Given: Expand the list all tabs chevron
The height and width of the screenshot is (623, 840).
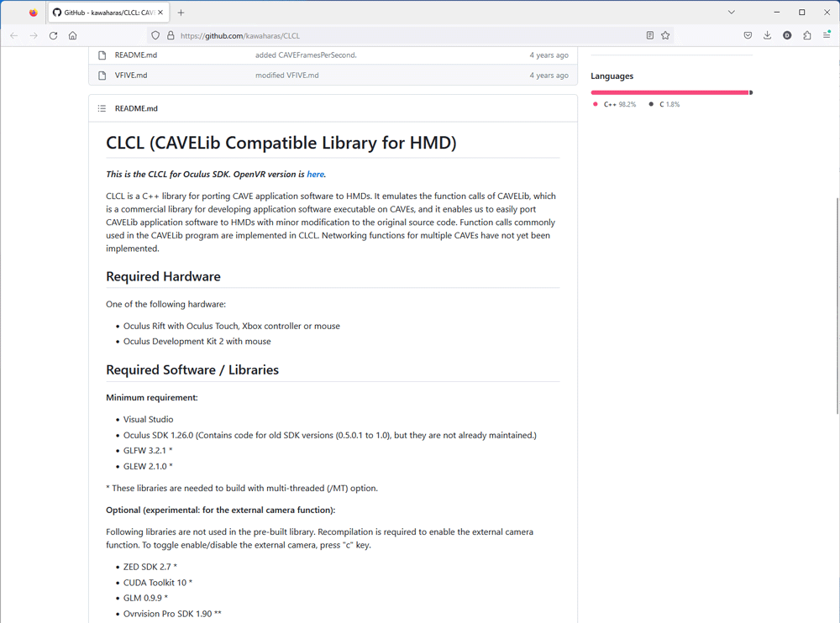Looking at the screenshot, I should [732, 13].
